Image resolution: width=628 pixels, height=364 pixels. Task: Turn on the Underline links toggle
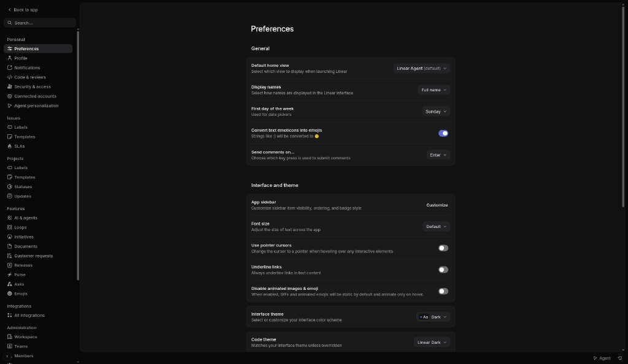pos(443,270)
